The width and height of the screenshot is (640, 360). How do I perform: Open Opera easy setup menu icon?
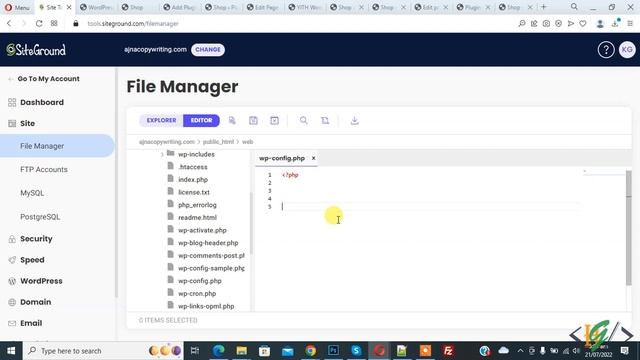(x=630, y=24)
